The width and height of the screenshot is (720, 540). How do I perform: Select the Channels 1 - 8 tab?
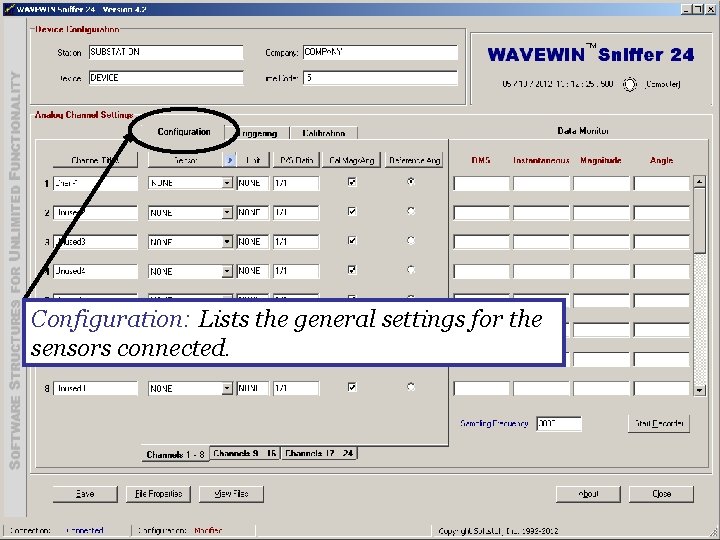tap(175, 455)
